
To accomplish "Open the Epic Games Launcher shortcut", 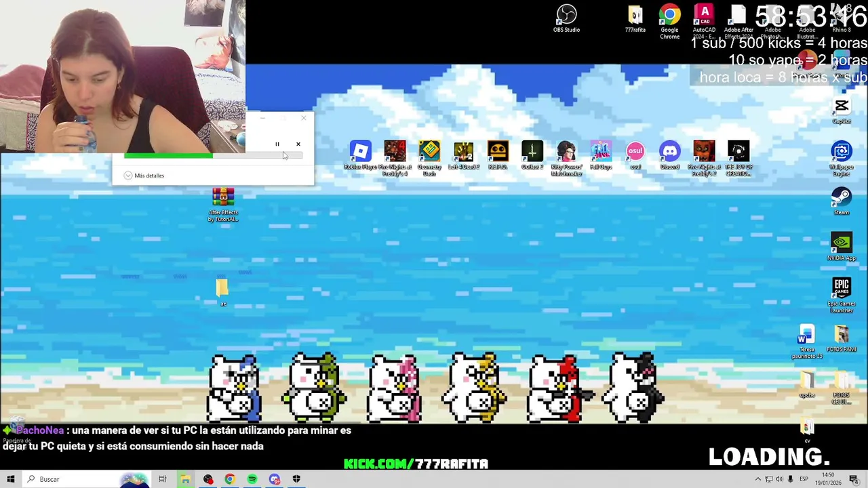I will (x=842, y=295).
